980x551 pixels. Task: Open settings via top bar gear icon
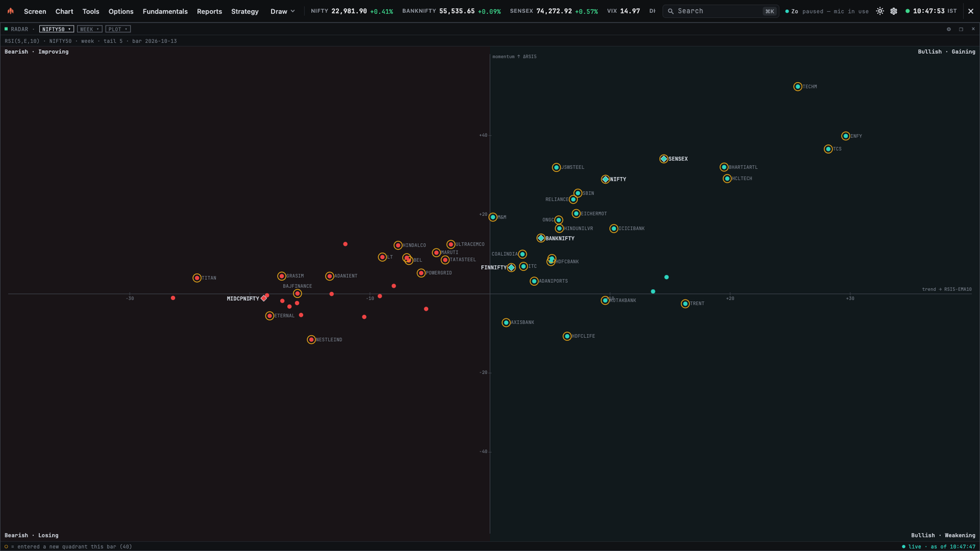[x=894, y=11]
